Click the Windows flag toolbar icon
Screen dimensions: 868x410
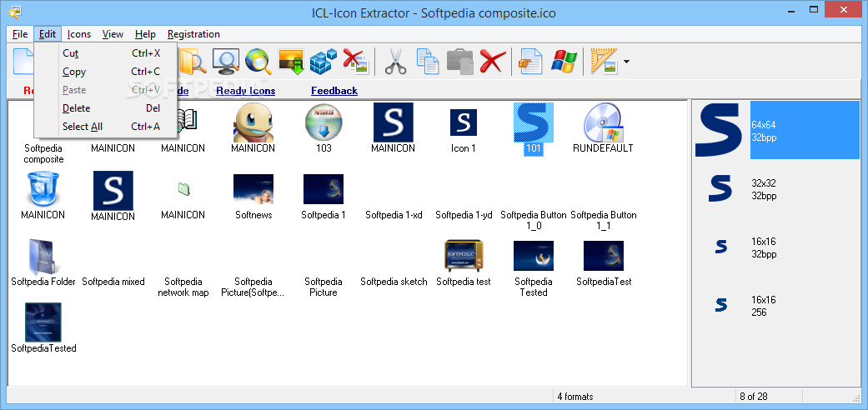564,62
